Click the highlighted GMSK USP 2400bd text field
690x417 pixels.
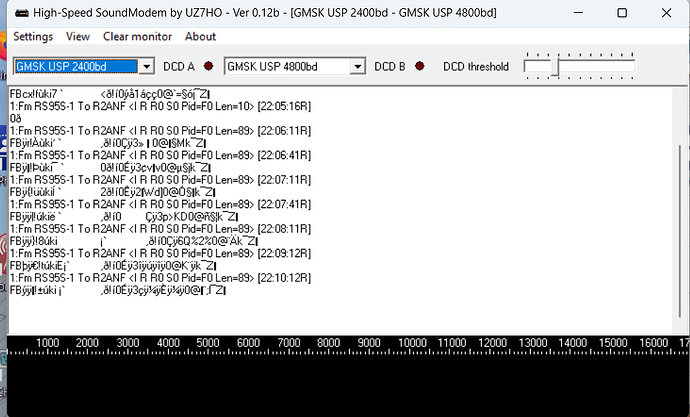pyautogui.click(x=75, y=67)
